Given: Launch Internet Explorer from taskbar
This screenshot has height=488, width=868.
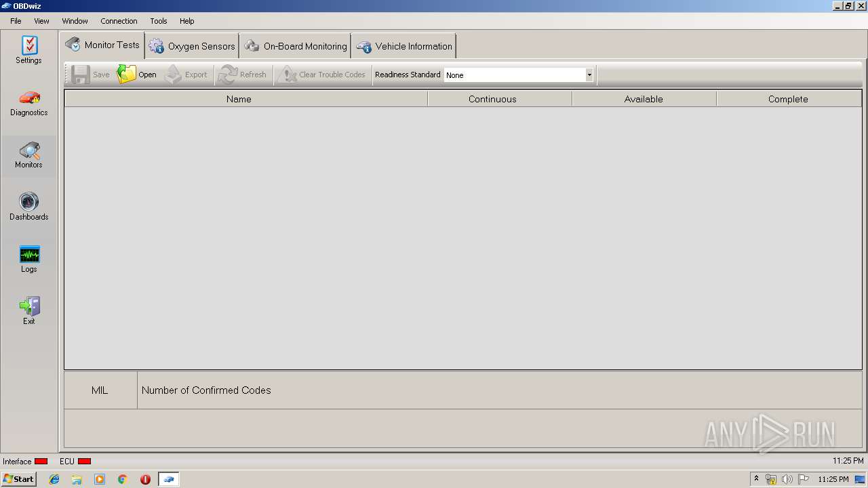Looking at the screenshot, I should [x=54, y=479].
